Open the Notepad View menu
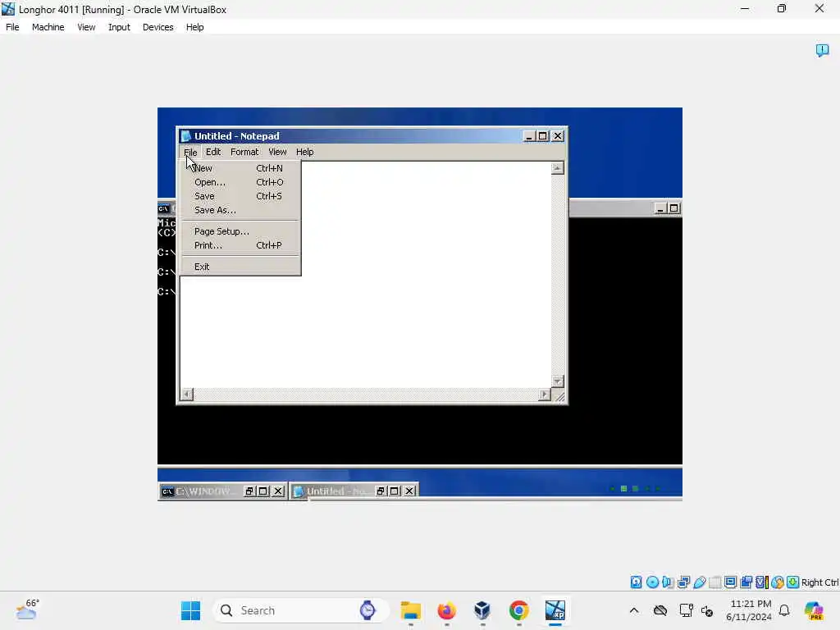 (277, 152)
